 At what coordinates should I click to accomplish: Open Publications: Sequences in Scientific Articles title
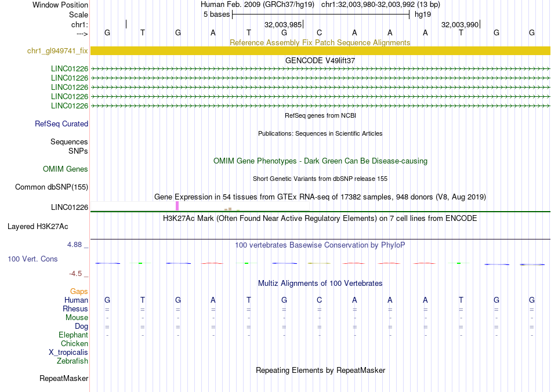click(320, 133)
